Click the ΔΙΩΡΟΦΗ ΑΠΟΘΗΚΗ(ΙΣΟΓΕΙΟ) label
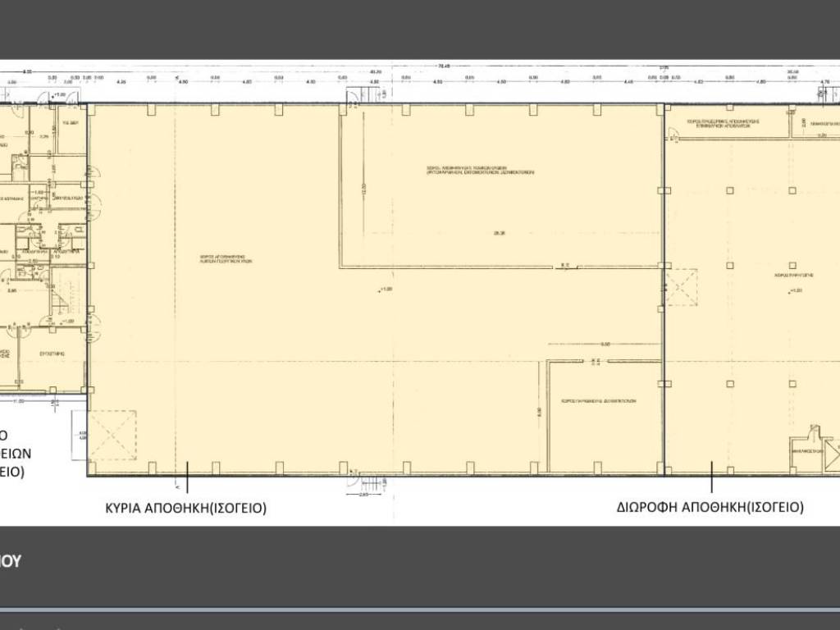This screenshot has height=630, width=840. [x=710, y=507]
